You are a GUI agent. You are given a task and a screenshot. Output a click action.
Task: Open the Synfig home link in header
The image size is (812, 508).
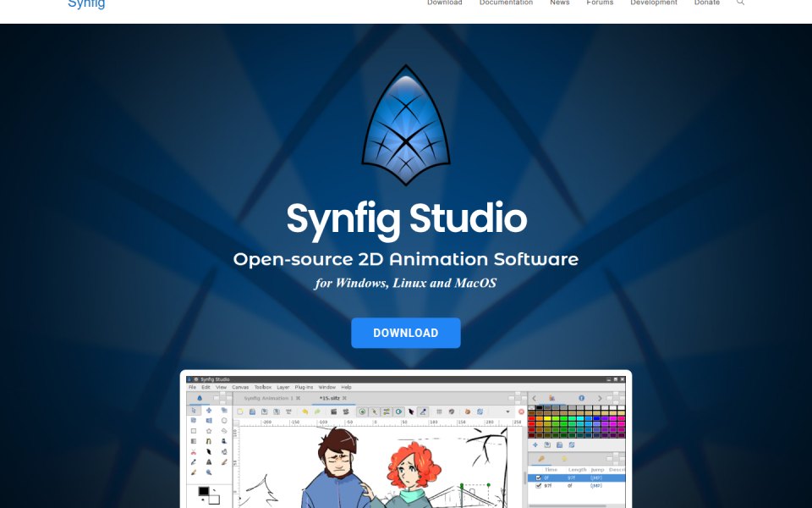tap(86, 3)
